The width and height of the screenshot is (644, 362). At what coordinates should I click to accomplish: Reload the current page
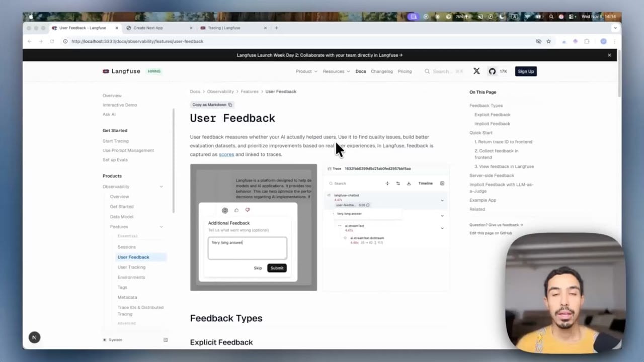pyautogui.click(x=52, y=41)
